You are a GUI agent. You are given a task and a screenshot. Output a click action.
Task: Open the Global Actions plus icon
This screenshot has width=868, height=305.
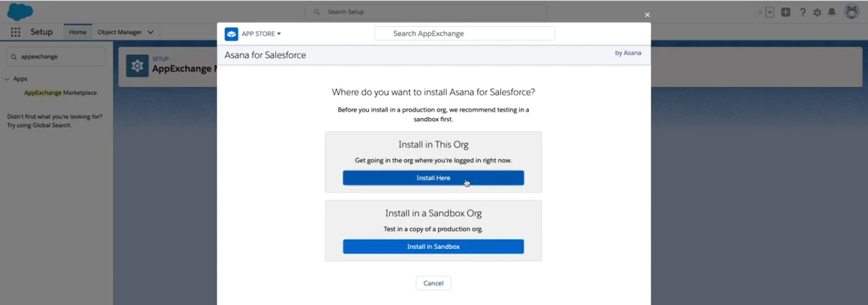click(x=786, y=12)
